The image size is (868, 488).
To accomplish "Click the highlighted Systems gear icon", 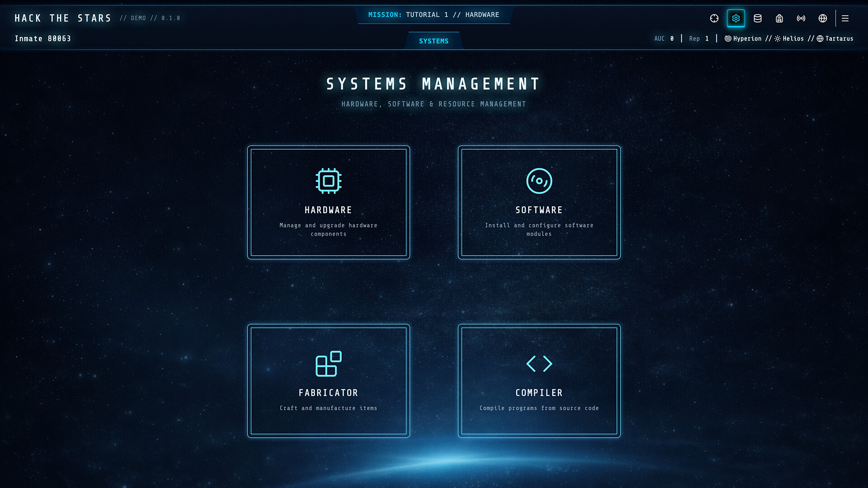I will pyautogui.click(x=736, y=19).
